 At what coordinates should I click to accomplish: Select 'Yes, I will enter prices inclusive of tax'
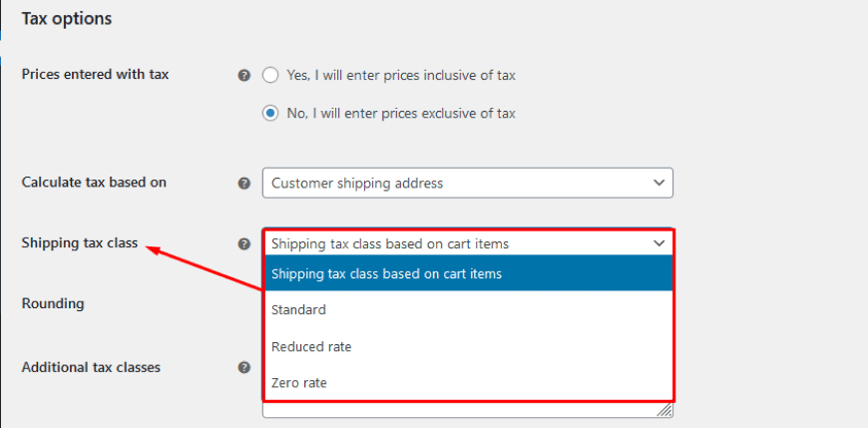click(270, 75)
